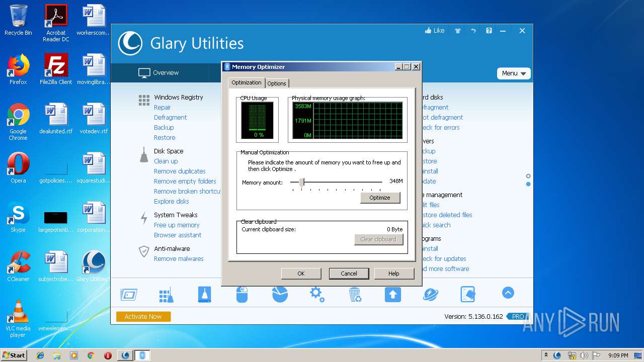Click the gears icon in bottom toolbar

tap(317, 294)
